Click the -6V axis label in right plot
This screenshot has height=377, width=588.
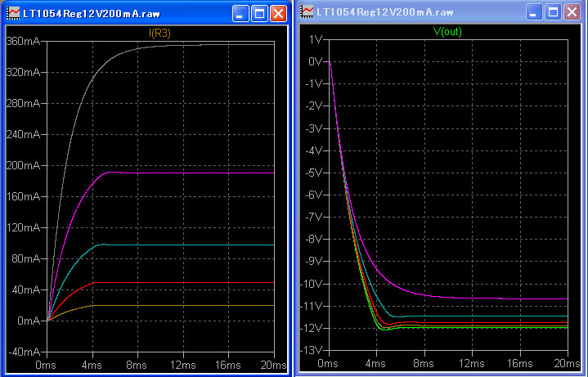coord(313,195)
